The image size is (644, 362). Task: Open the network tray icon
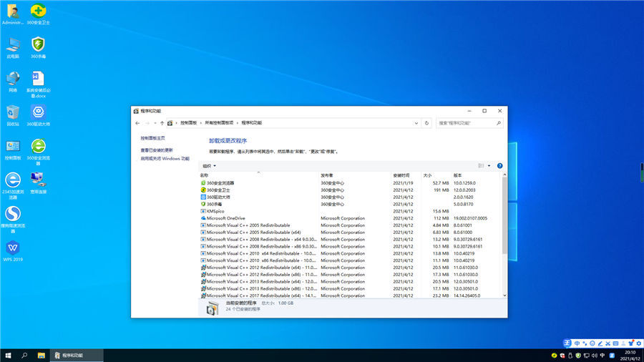587,356
